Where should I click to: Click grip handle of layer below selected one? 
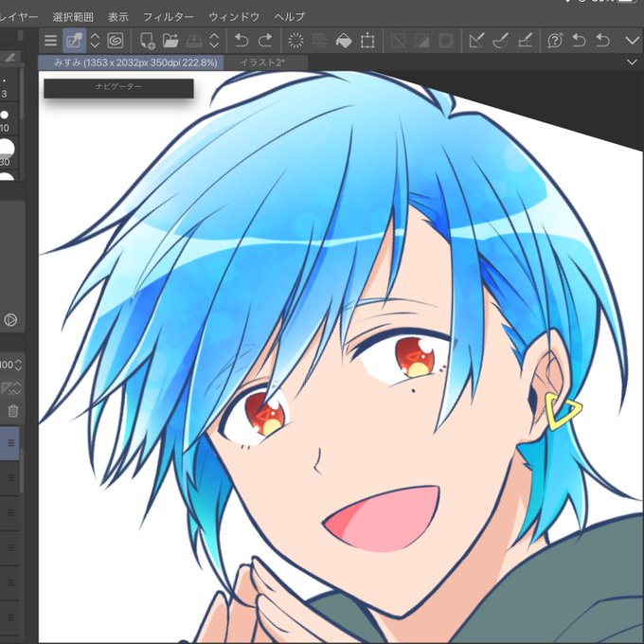11,477
